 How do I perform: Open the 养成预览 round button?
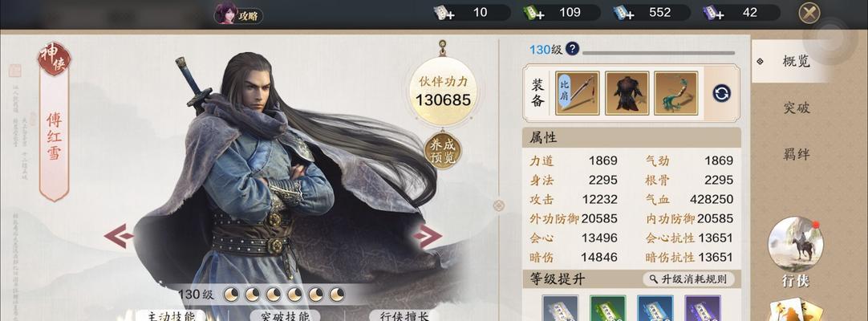[443, 151]
